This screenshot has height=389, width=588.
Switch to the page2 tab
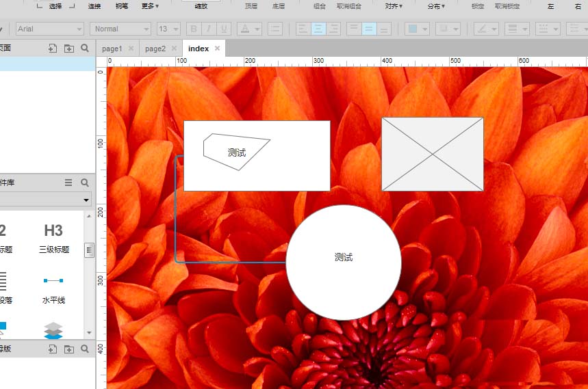pyautogui.click(x=155, y=49)
